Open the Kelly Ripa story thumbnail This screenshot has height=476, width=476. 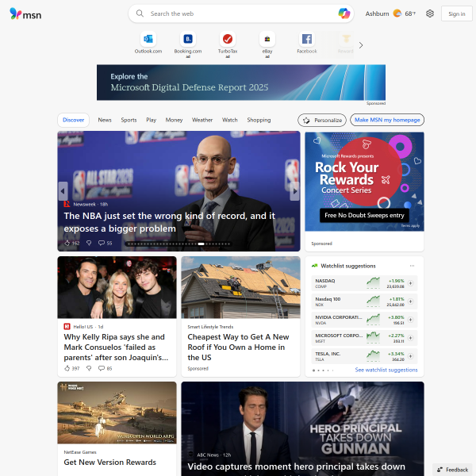point(117,287)
